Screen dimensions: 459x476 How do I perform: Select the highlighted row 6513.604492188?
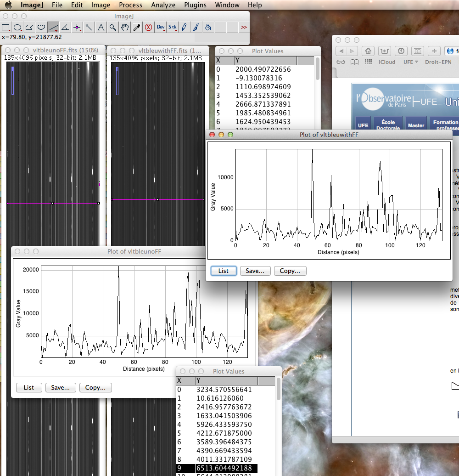217,468
